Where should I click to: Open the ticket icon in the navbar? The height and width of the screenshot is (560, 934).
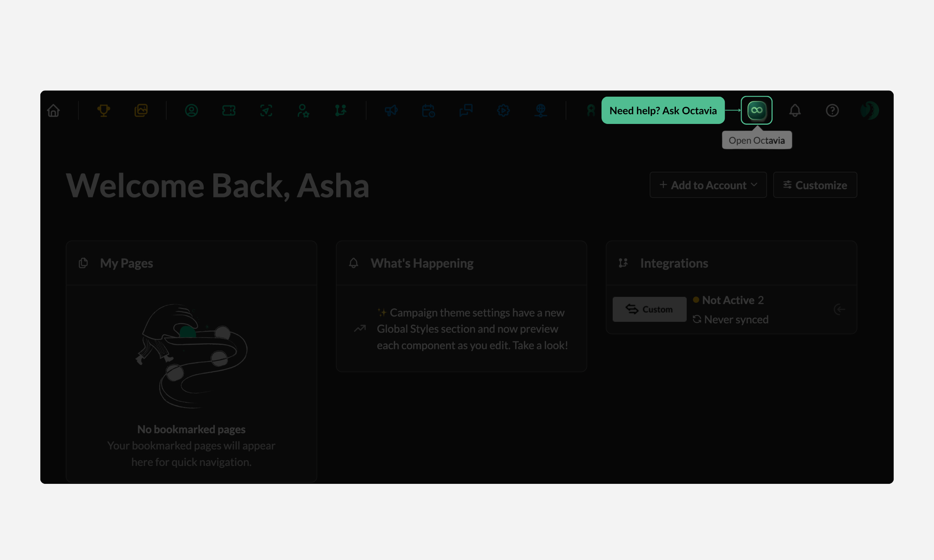[229, 111]
